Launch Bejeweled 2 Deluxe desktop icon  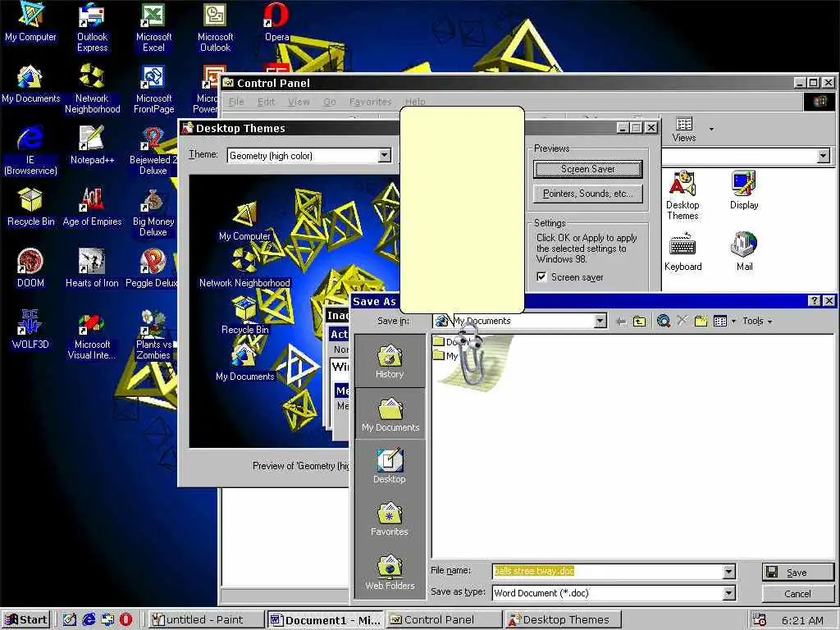(x=153, y=150)
